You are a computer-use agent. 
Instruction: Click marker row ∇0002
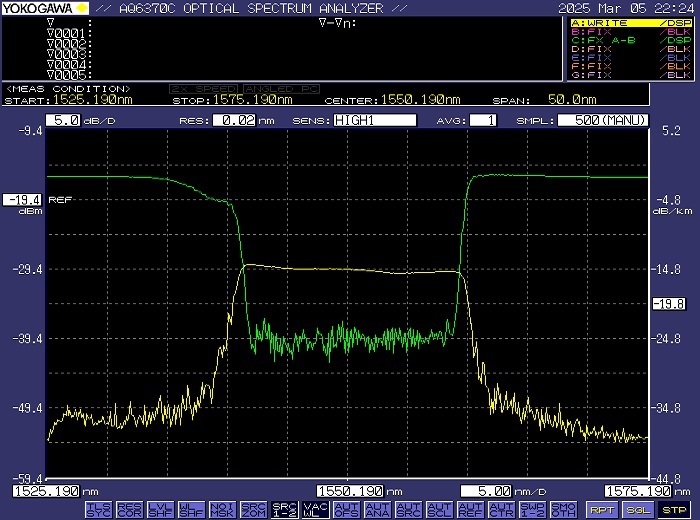pos(69,43)
